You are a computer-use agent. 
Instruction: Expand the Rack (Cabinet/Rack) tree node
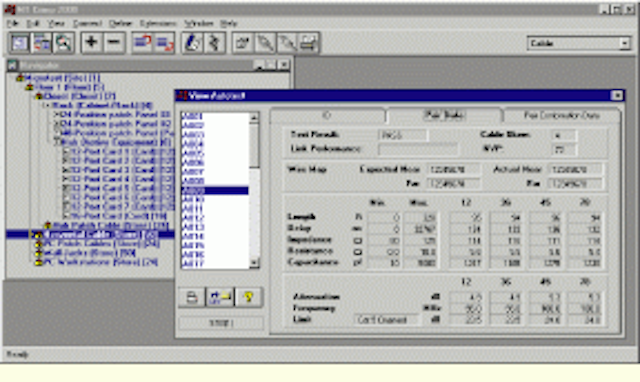click(x=47, y=106)
